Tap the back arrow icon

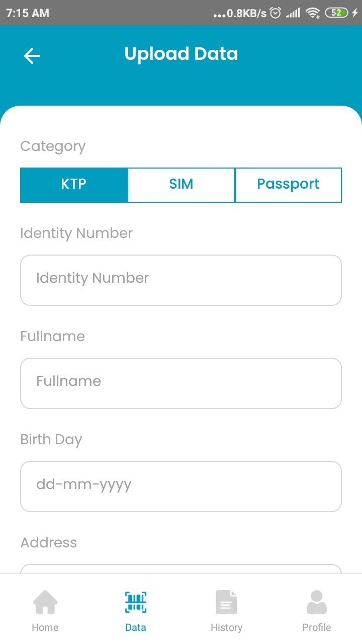click(x=32, y=55)
